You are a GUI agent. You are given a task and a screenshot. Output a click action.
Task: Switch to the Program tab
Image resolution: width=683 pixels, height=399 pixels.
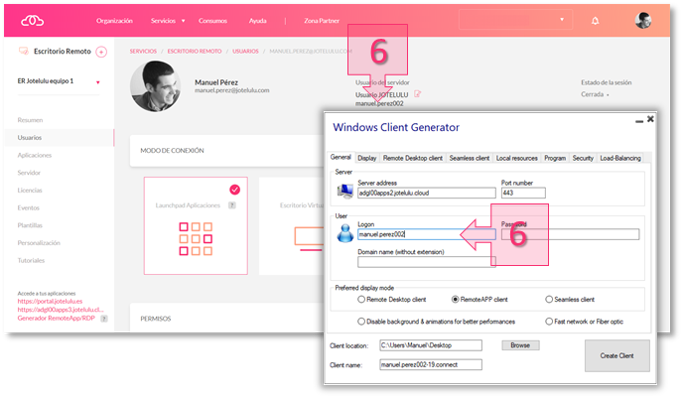555,158
